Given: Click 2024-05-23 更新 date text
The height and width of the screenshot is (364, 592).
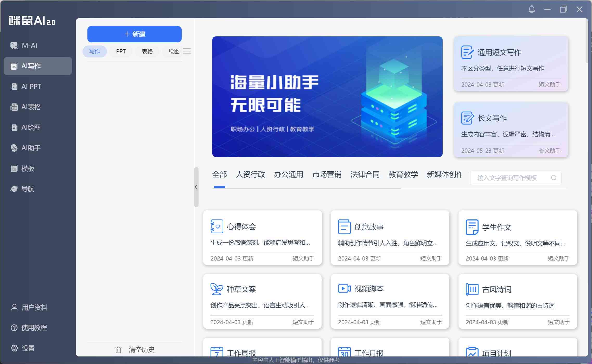Looking at the screenshot, I should pos(483,151).
